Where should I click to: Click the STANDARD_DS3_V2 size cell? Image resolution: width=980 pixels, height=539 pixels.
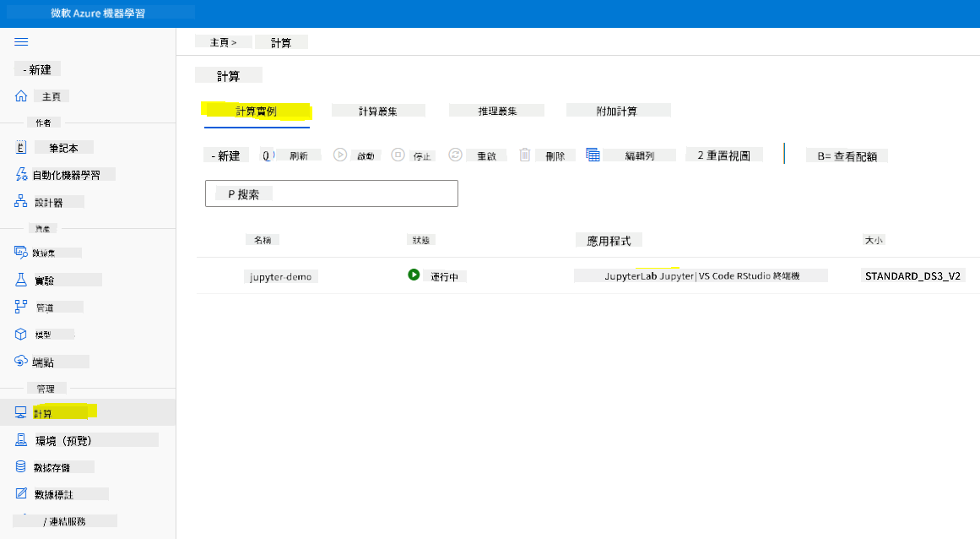pyautogui.click(x=912, y=275)
